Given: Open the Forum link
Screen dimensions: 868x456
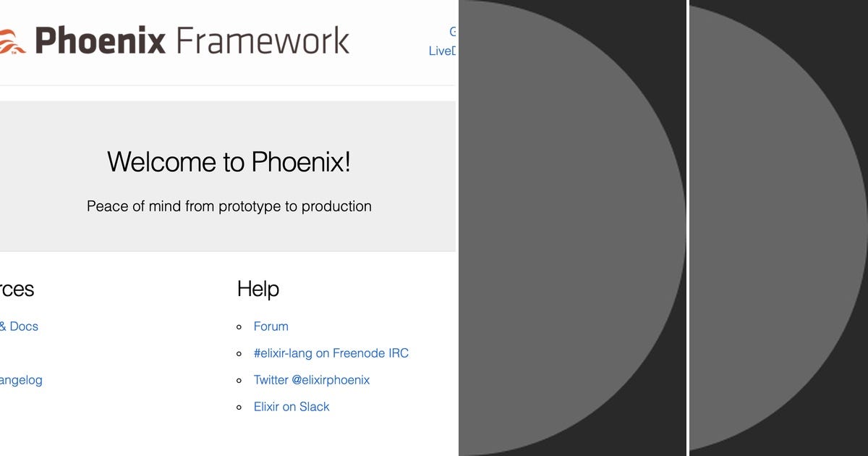Looking at the screenshot, I should click(271, 326).
